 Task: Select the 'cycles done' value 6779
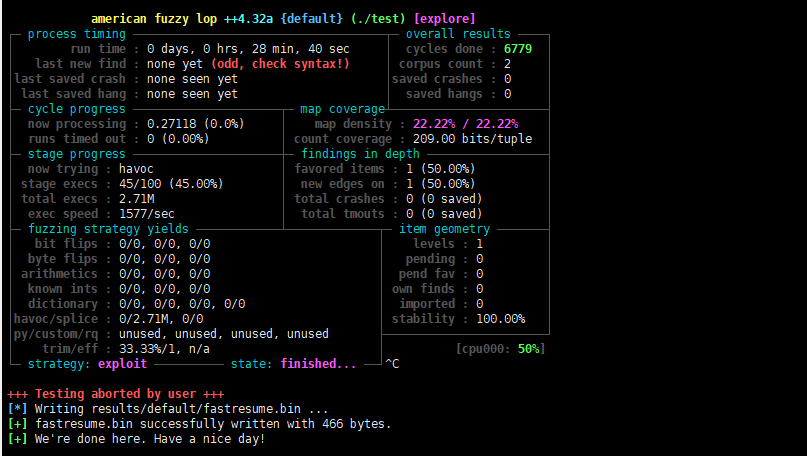(x=518, y=49)
